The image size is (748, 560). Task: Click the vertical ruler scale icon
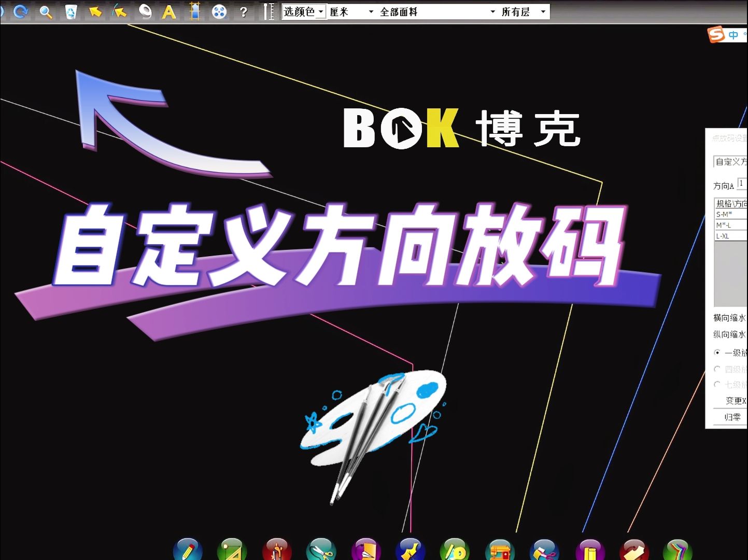tap(268, 11)
